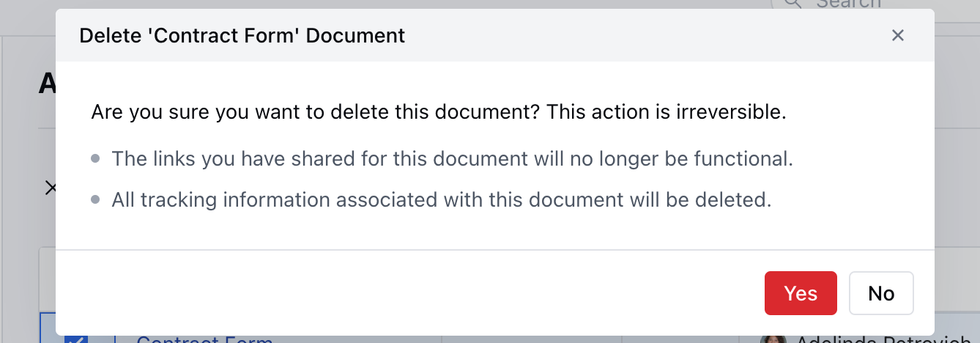Click the partially hidden 'A' page heading
Screen dimensions: 980x343
tap(47, 84)
